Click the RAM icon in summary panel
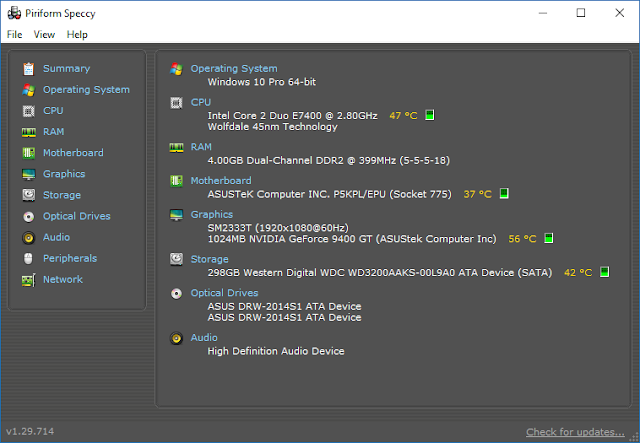The height and width of the screenshot is (443, 640). coord(176,147)
